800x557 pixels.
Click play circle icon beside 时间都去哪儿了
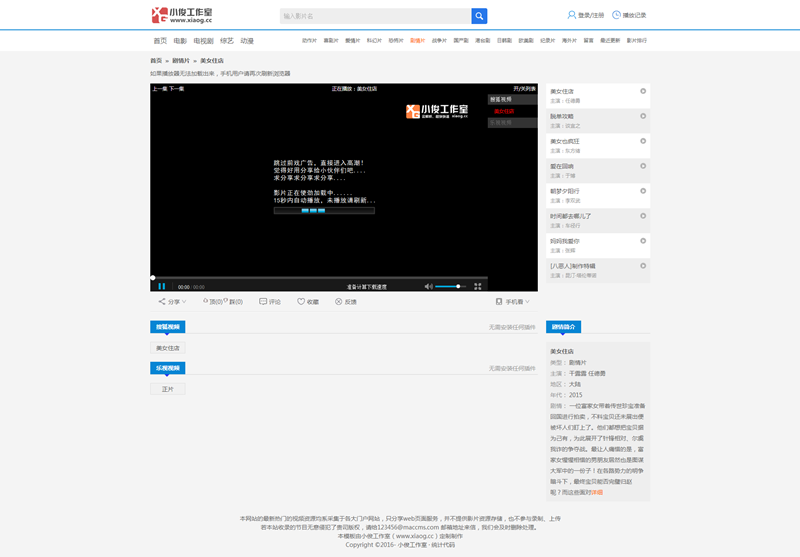643,216
